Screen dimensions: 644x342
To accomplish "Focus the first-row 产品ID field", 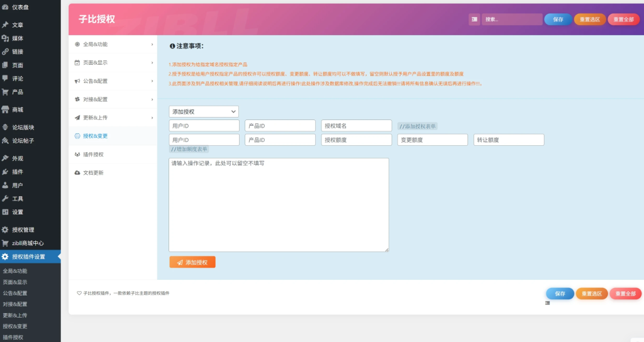I will [280, 126].
